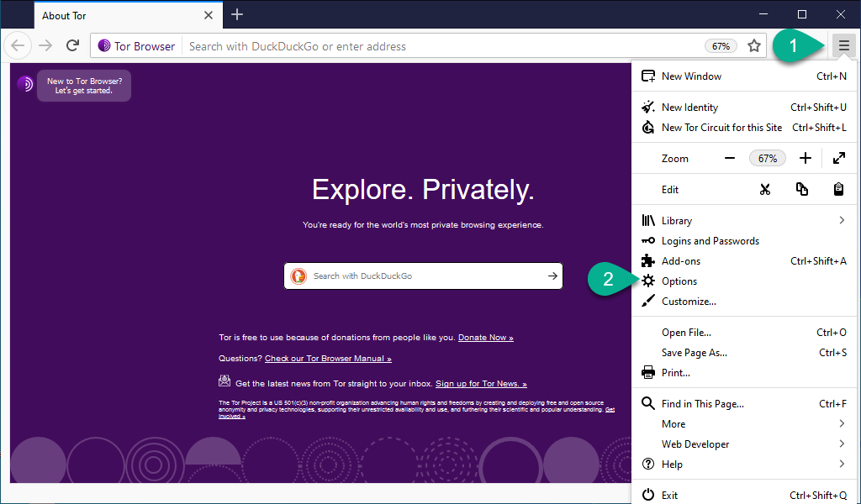Choose New Identity menu entry
The width and height of the screenshot is (861, 504).
pyautogui.click(x=744, y=108)
